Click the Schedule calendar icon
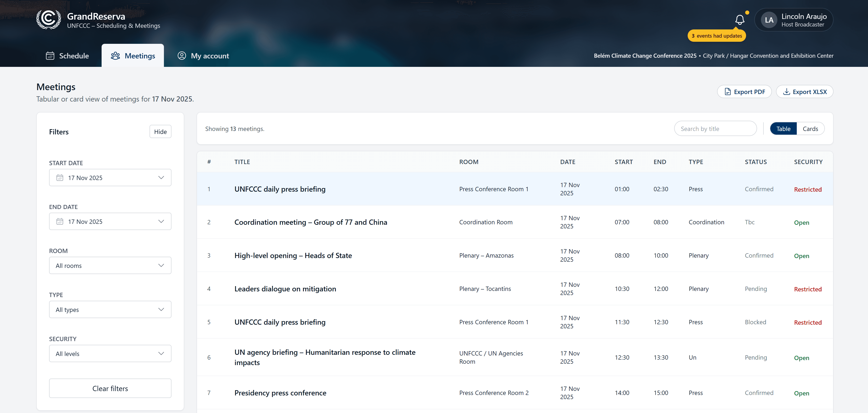The height and width of the screenshot is (413, 868). (50, 56)
